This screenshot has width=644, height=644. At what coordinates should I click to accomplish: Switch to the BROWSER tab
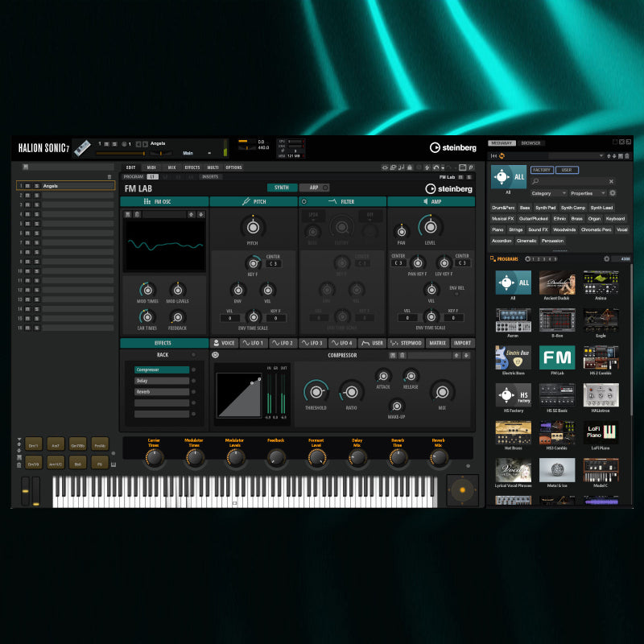click(x=530, y=143)
